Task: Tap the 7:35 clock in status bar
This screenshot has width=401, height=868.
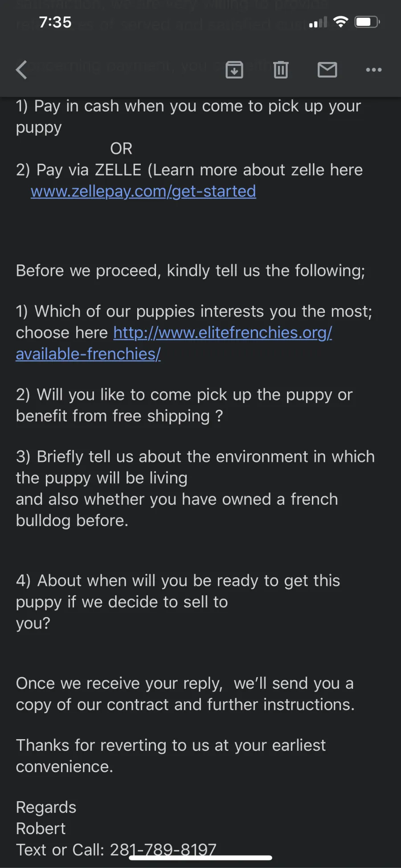Action: pos(55,22)
